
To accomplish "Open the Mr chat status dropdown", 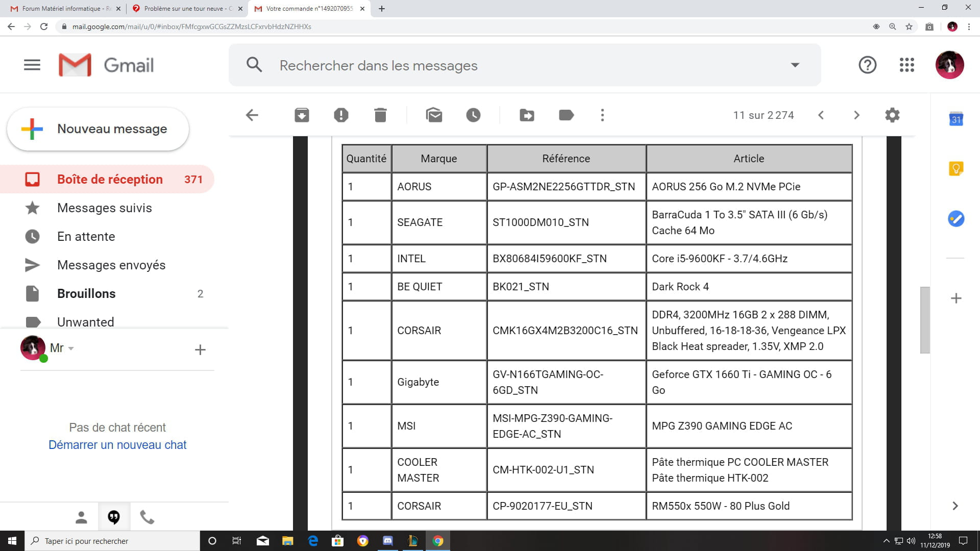I will (x=71, y=348).
